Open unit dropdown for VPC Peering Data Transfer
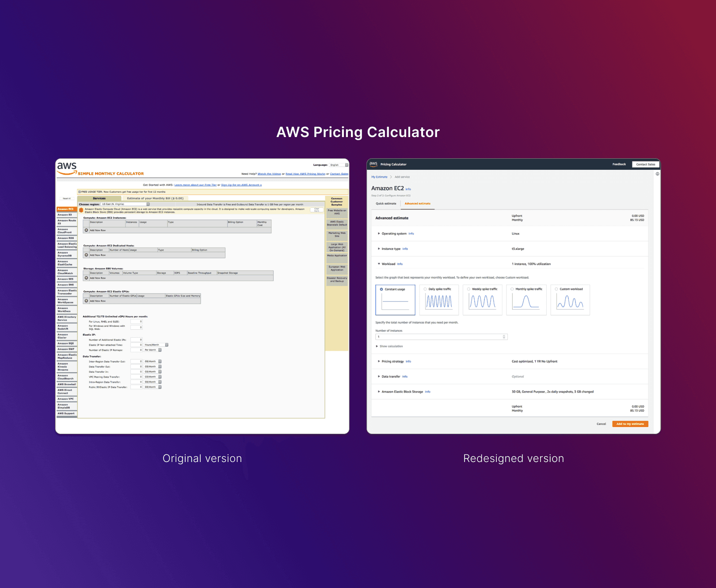The image size is (716, 588). 152,377
